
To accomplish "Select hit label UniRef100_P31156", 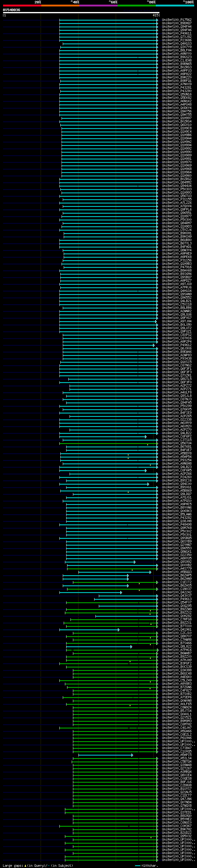I will click(x=176, y=260).
